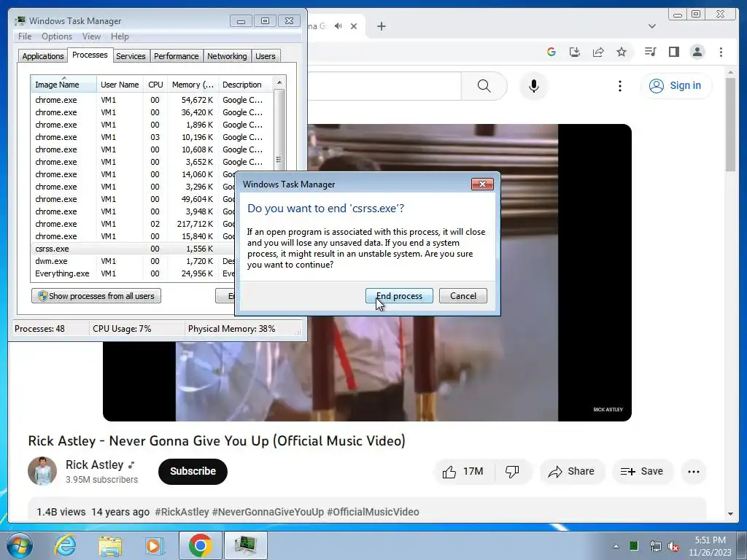
Task: Click the Google icon in address bar
Action: pos(551,52)
